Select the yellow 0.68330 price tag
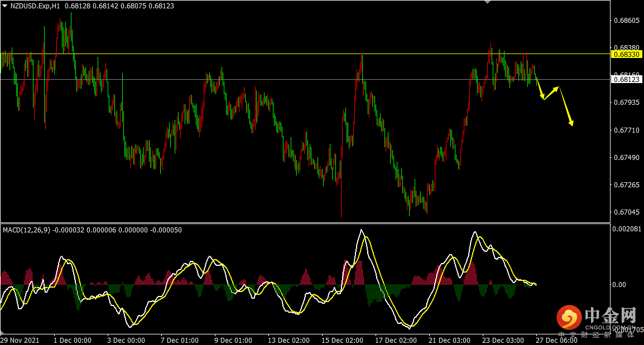The width and height of the screenshot is (644, 345). pyautogui.click(x=626, y=55)
